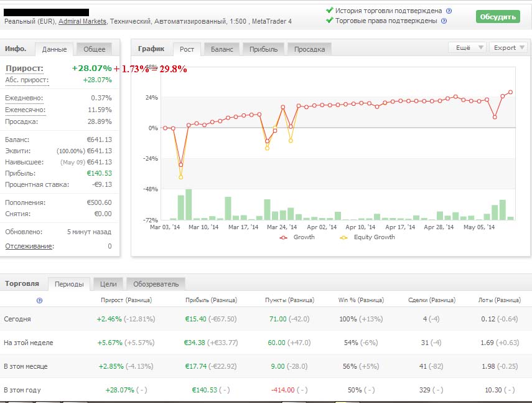This screenshot has height=403, width=532.
Task: Click the tallest green volume bar near Mar 10
Action: point(189,205)
